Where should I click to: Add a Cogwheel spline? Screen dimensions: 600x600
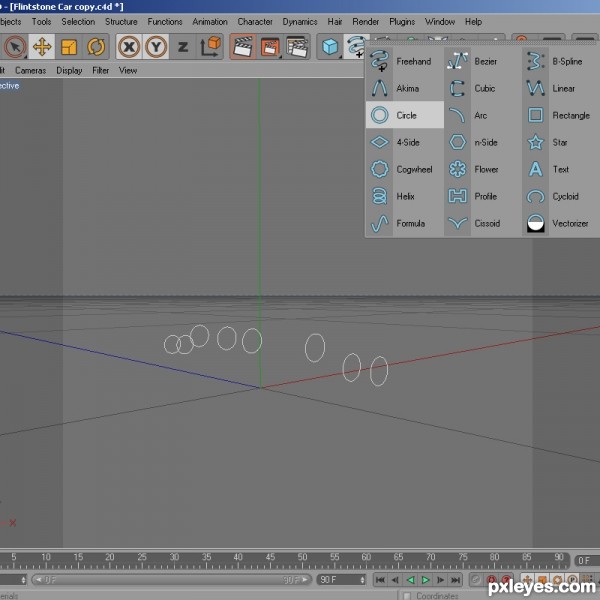coord(405,169)
